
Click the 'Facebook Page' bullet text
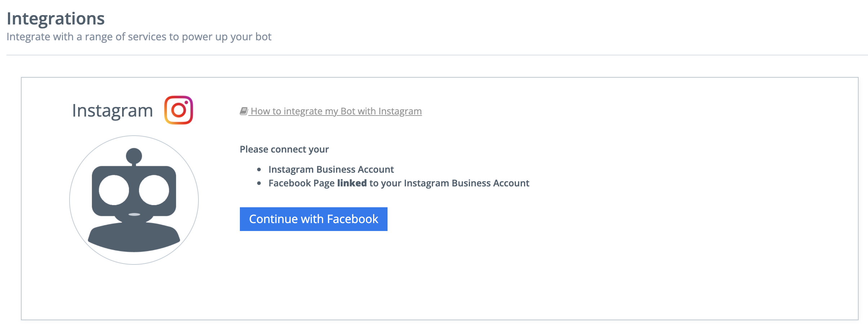pyautogui.click(x=301, y=183)
